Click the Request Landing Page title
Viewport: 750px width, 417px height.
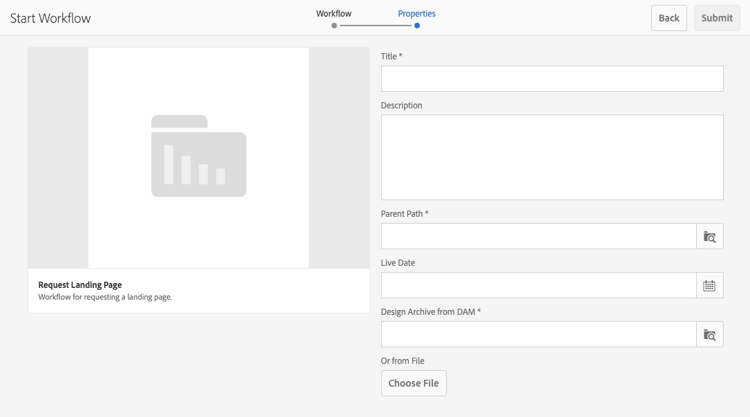click(80, 285)
